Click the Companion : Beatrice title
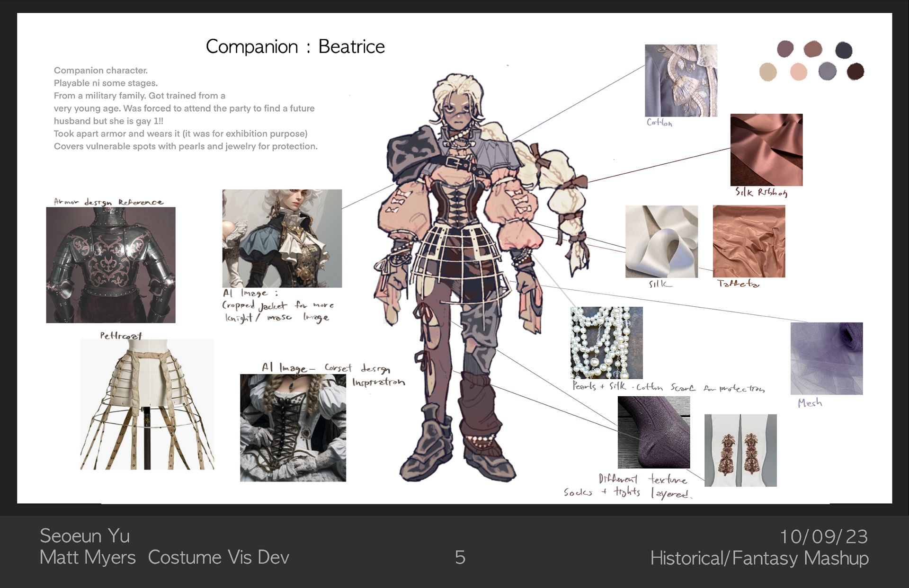909x588 pixels. [x=295, y=46]
